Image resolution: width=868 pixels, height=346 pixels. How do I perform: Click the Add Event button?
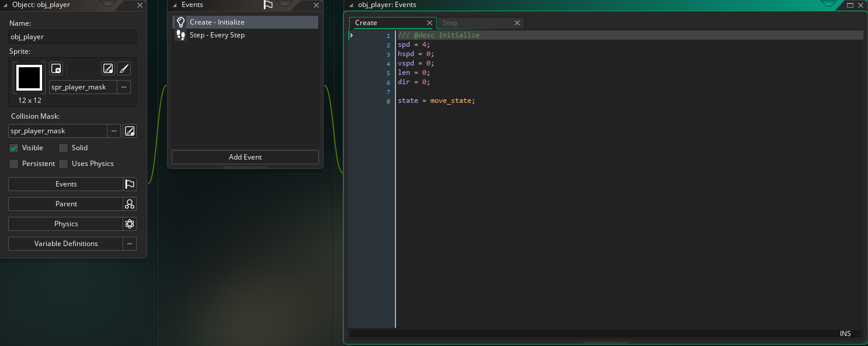(x=245, y=157)
